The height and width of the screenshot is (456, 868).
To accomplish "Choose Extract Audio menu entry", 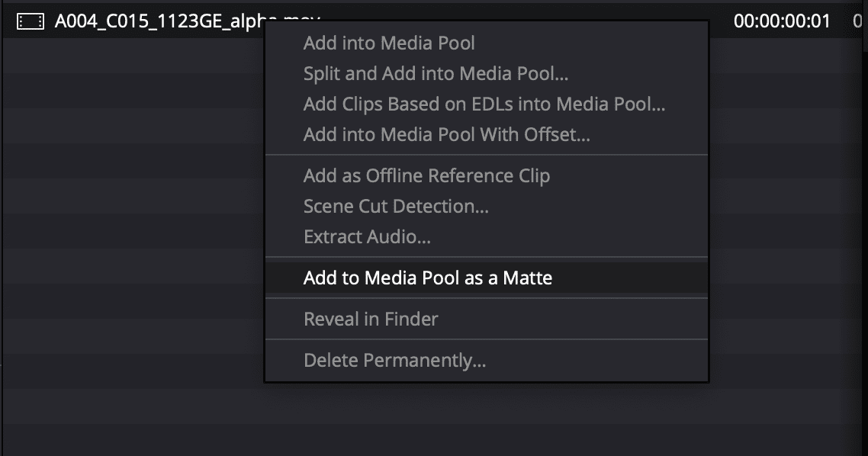I will [367, 237].
